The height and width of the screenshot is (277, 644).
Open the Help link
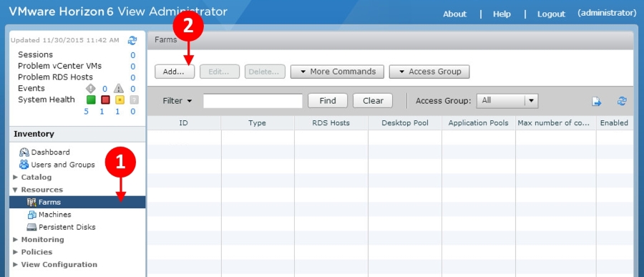coord(502,14)
